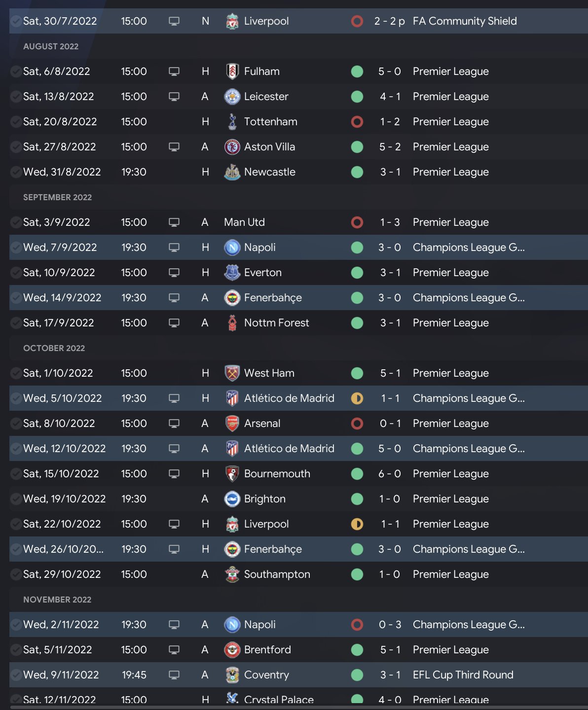Open the Southampton team name link
Screen dimensions: 588x710
click(277, 574)
